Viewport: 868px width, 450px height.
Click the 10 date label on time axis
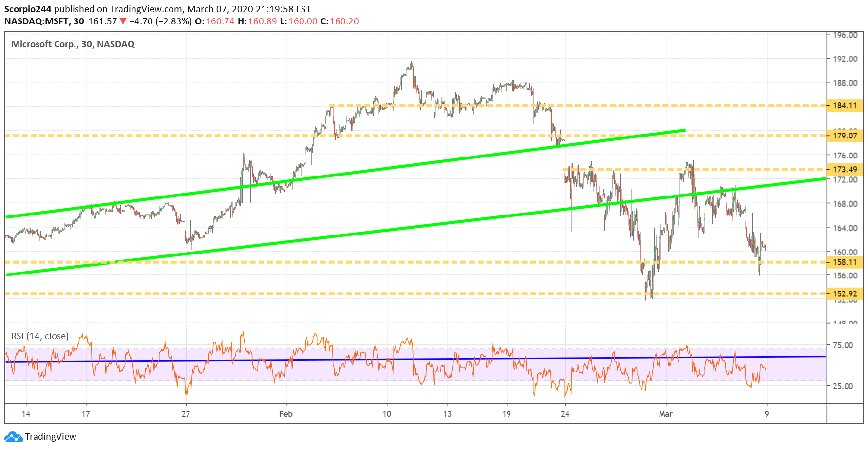[x=387, y=414]
